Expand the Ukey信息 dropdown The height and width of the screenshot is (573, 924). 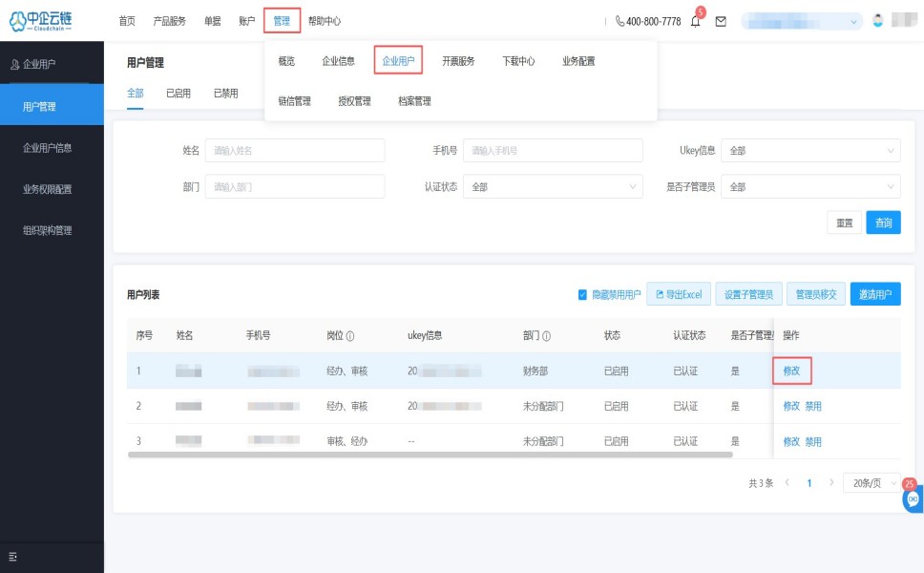(x=809, y=151)
